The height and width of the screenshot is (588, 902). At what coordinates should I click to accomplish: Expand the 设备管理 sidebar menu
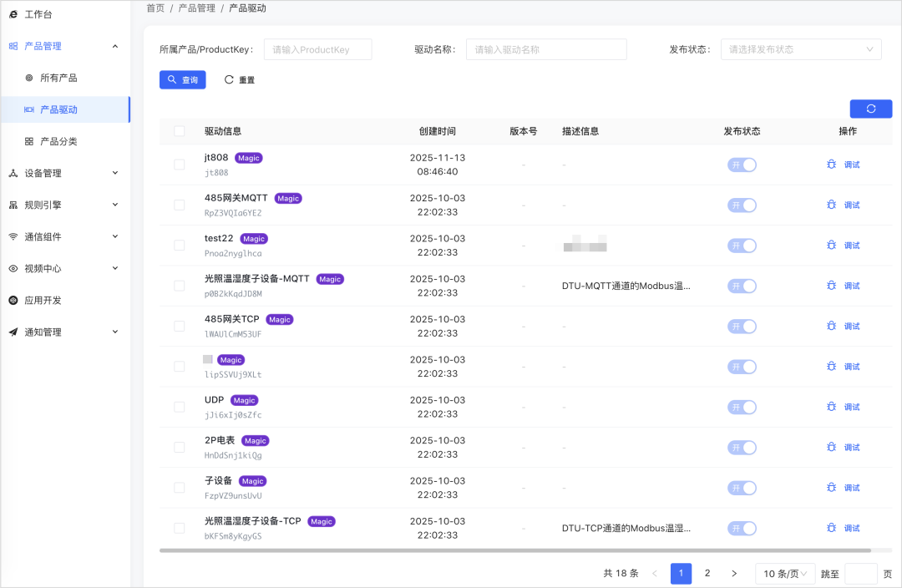pos(64,173)
